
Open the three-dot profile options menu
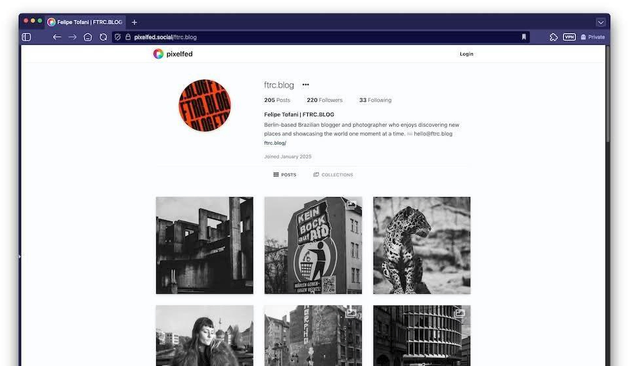pyautogui.click(x=306, y=85)
